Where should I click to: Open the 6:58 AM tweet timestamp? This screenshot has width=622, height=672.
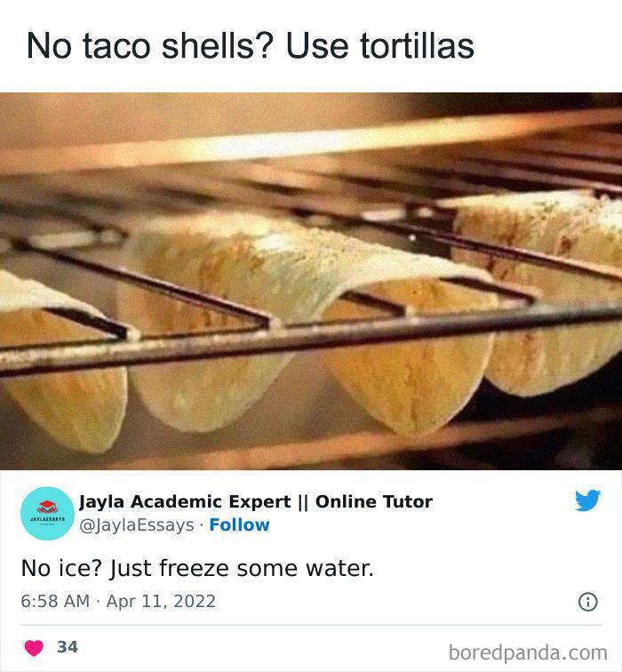point(55,601)
